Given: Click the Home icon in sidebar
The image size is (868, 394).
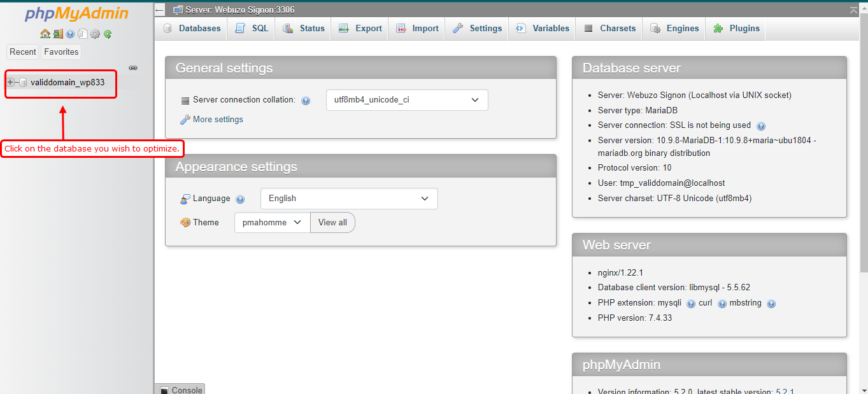Looking at the screenshot, I should tap(45, 34).
